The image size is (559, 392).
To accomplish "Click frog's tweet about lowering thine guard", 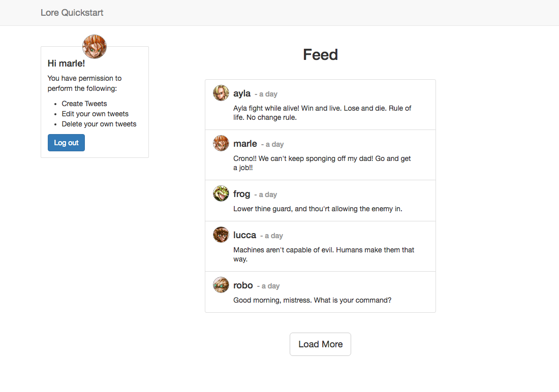I will (318, 209).
